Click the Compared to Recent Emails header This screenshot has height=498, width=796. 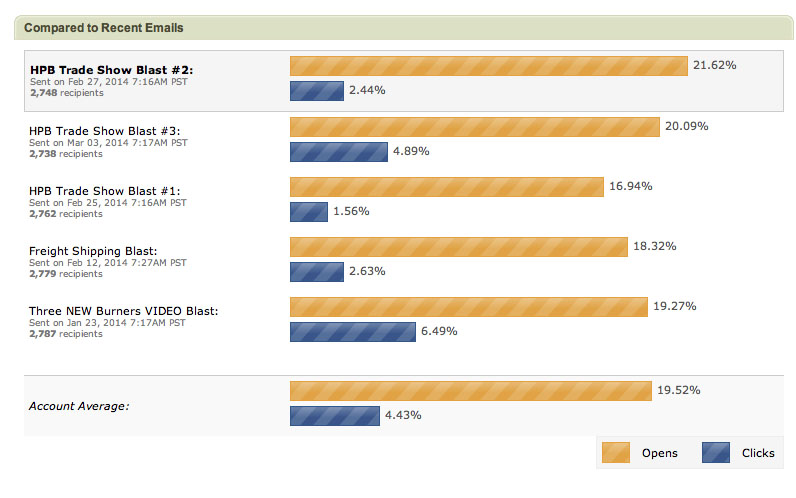[104, 28]
